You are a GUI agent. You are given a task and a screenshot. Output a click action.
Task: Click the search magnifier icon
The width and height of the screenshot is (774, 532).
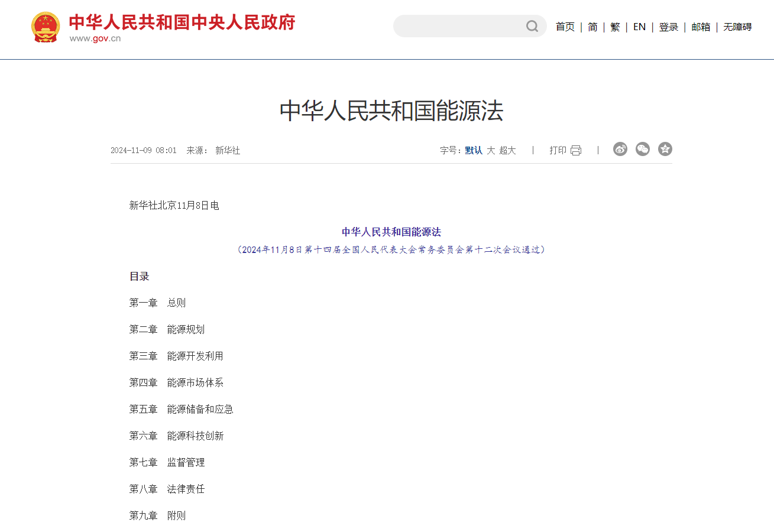click(x=532, y=26)
